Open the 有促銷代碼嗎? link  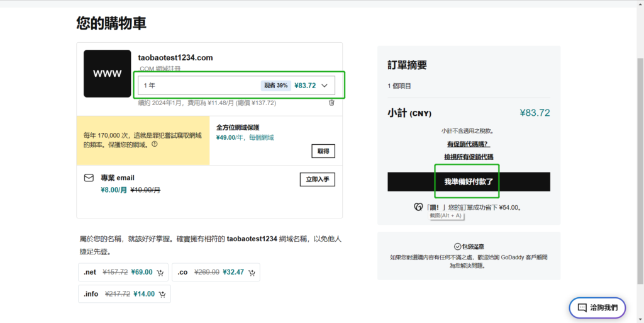point(469,144)
